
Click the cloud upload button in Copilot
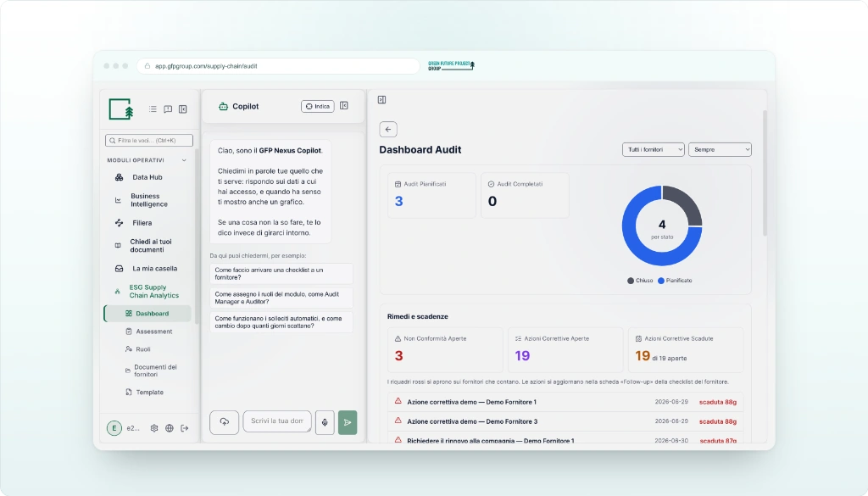click(x=224, y=422)
